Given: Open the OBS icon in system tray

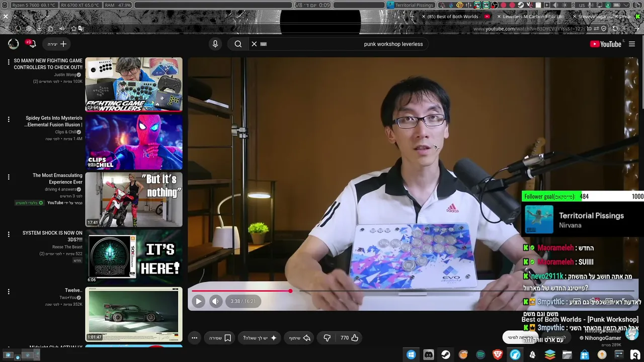Looking at the screenshot, I should tap(495, 5).
